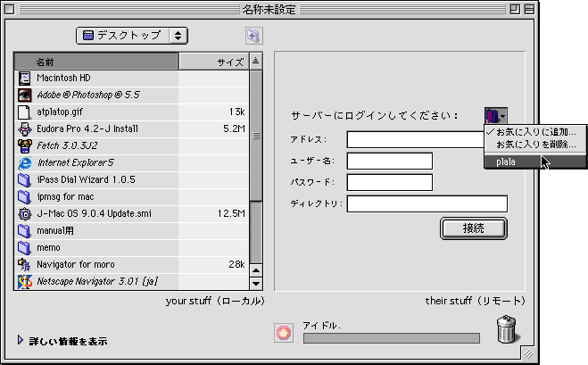Screen dimensions: 588x365
Task: Click the transfer progress bar
Action: (392, 338)
